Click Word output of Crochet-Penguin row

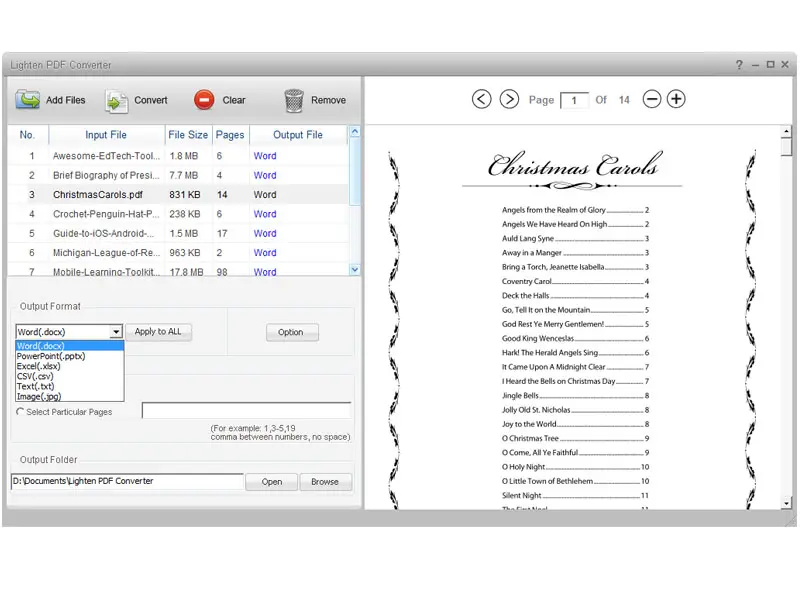(x=265, y=214)
